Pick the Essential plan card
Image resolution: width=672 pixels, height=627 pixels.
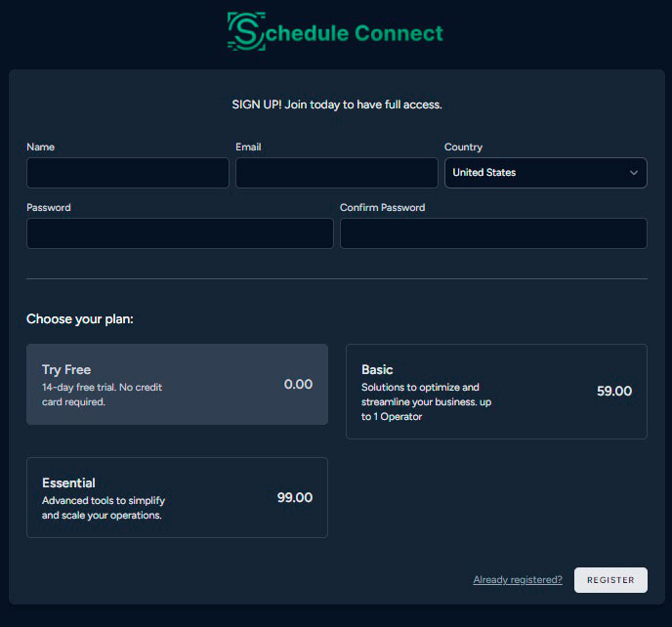click(177, 497)
